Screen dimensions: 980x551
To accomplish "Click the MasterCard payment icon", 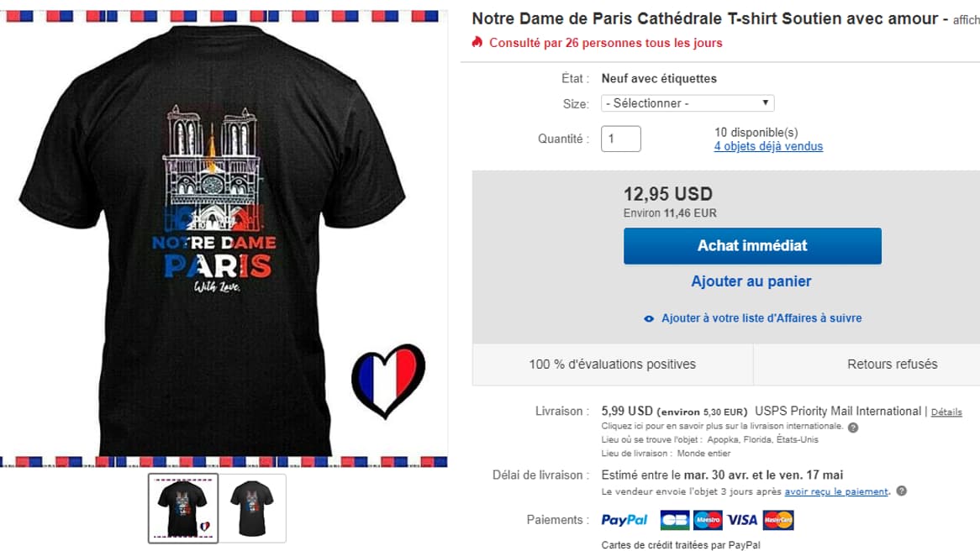I will 778,520.
